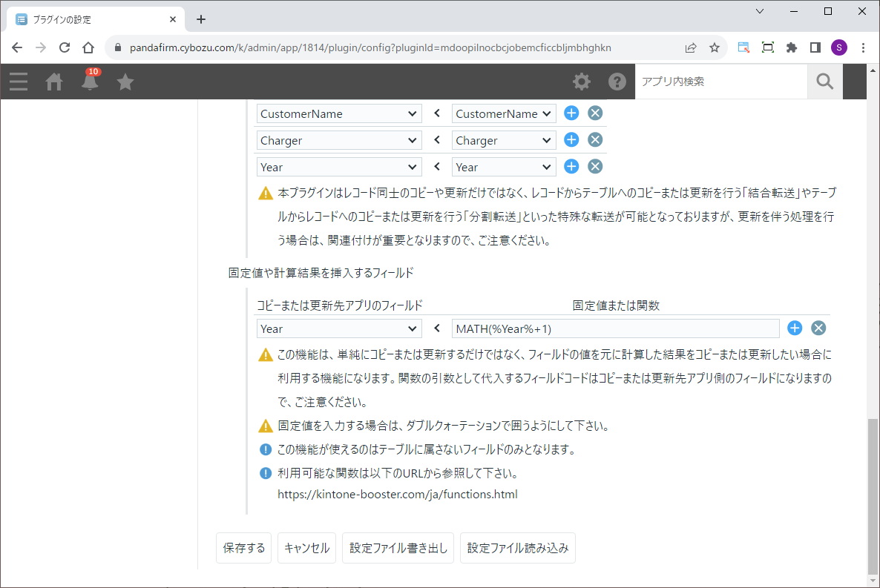Expand the left CustomerName dropdown

point(339,114)
